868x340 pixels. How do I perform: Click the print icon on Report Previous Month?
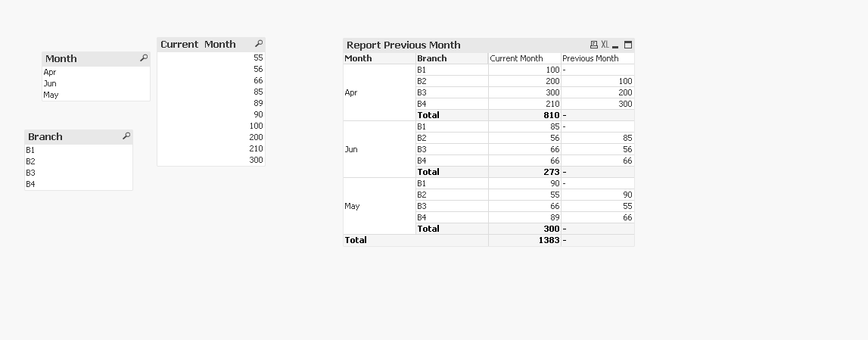(594, 45)
